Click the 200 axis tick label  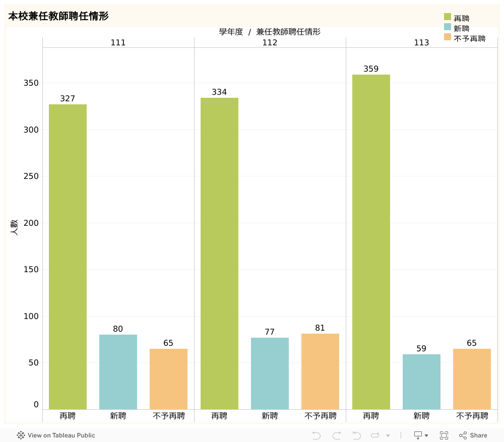[x=31, y=223]
